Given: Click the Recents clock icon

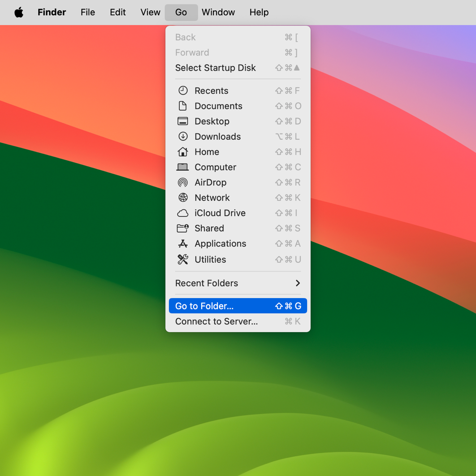Looking at the screenshot, I should (x=183, y=91).
